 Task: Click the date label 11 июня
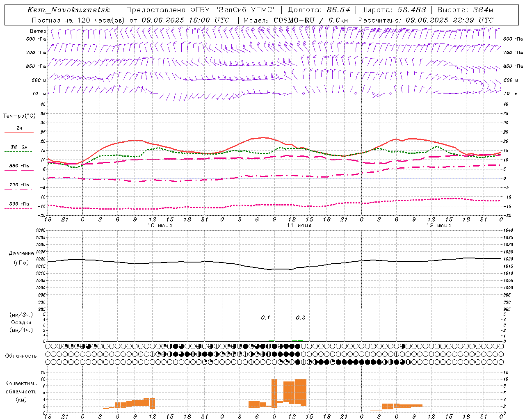click(299, 226)
